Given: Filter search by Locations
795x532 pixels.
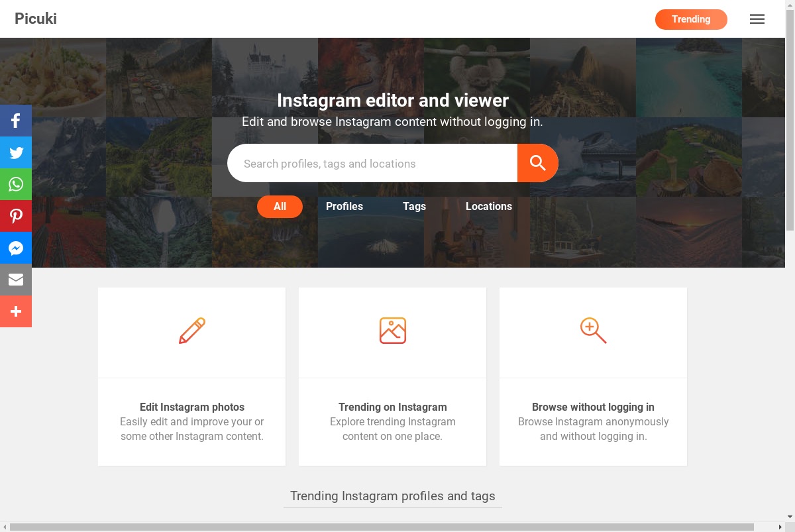Looking at the screenshot, I should coord(489,207).
